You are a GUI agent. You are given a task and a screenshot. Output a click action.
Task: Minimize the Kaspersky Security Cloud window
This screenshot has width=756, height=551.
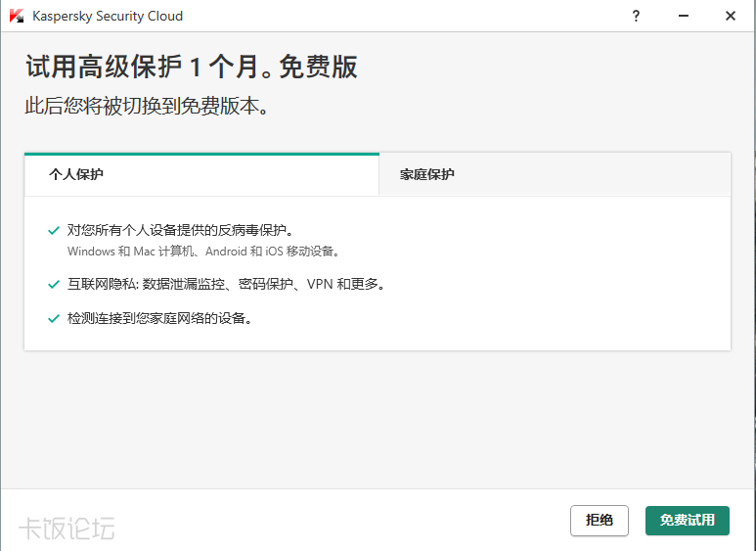(684, 16)
